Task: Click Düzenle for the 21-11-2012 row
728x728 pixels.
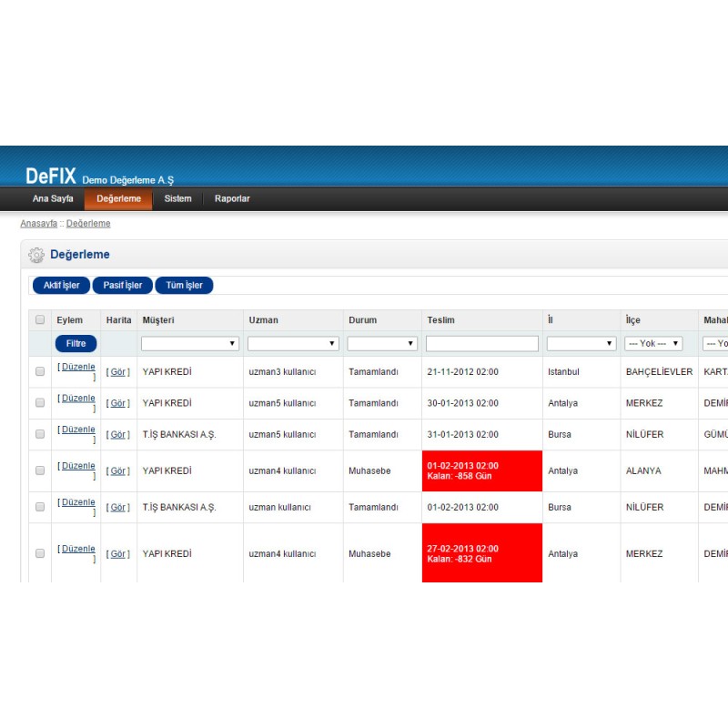Action: [x=78, y=367]
